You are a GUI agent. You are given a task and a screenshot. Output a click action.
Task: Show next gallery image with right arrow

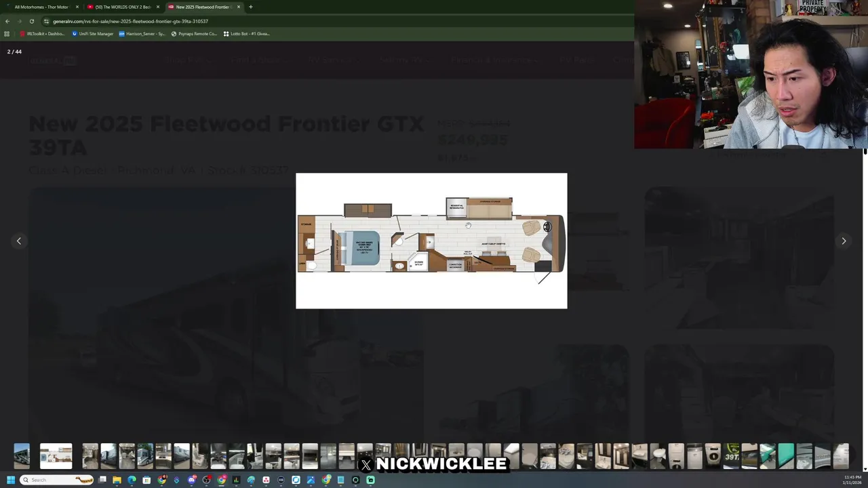click(x=844, y=241)
